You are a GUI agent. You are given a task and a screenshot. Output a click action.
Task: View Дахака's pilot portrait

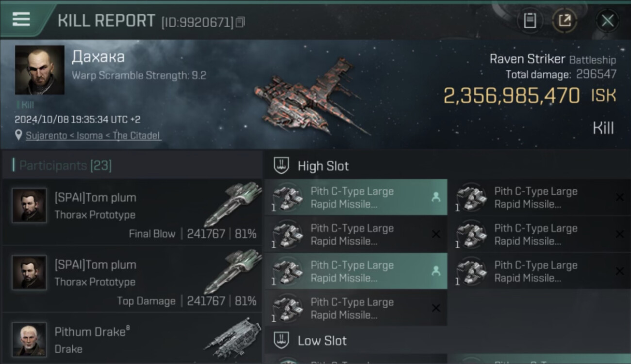[39, 70]
